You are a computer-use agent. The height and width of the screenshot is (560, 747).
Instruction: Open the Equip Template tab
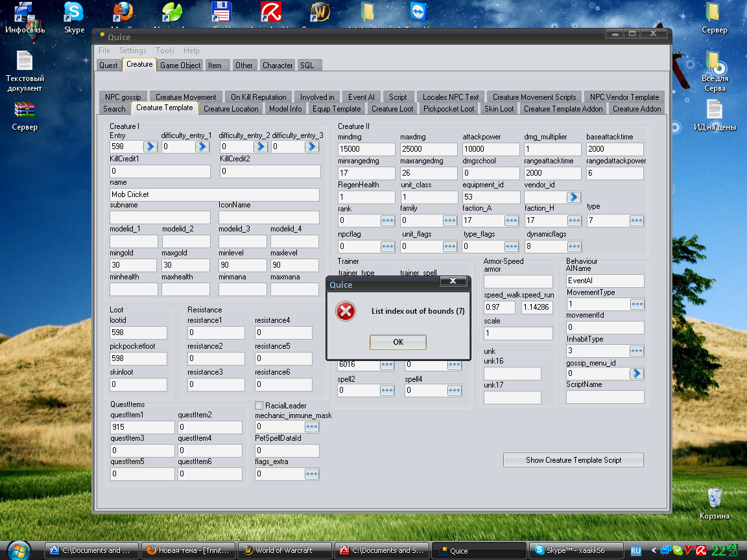click(337, 109)
